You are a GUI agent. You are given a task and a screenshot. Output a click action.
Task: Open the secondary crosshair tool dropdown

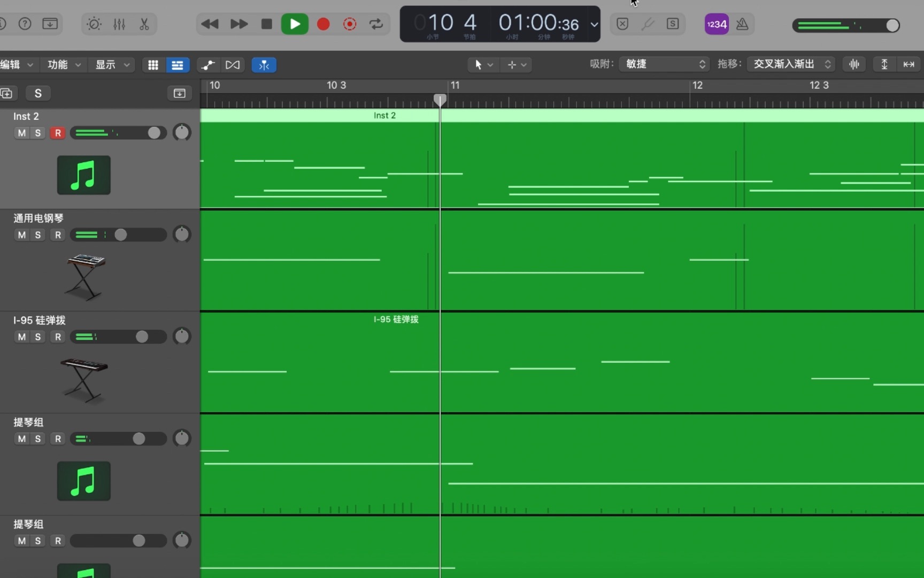(x=517, y=65)
